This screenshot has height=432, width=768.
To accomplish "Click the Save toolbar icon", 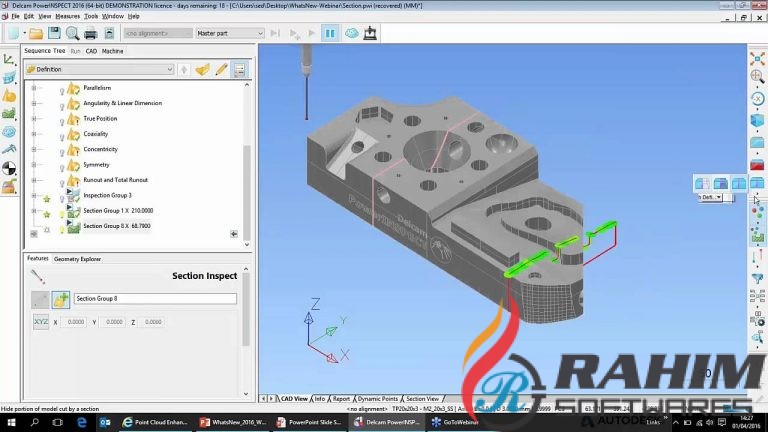I will tap(54, 33).
